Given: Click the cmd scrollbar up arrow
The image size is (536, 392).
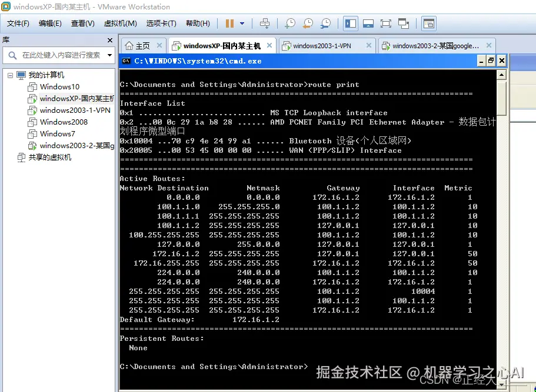Looking at the screenshot, I should 501,75.
